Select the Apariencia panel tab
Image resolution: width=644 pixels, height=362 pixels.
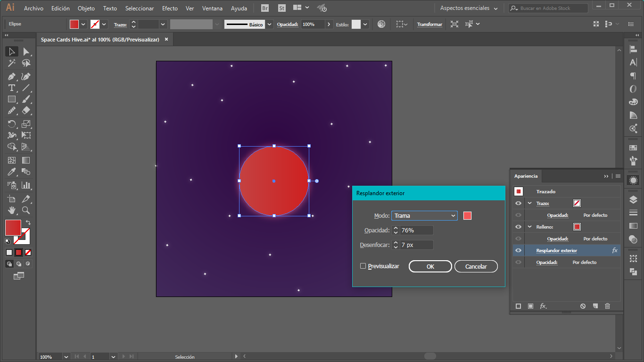pos(526,176)
